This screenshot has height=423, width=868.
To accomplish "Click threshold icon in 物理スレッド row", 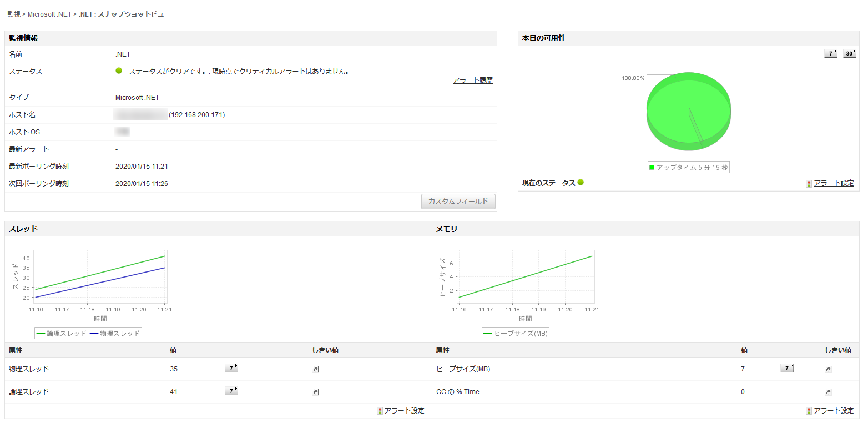I will coord(315,369).
